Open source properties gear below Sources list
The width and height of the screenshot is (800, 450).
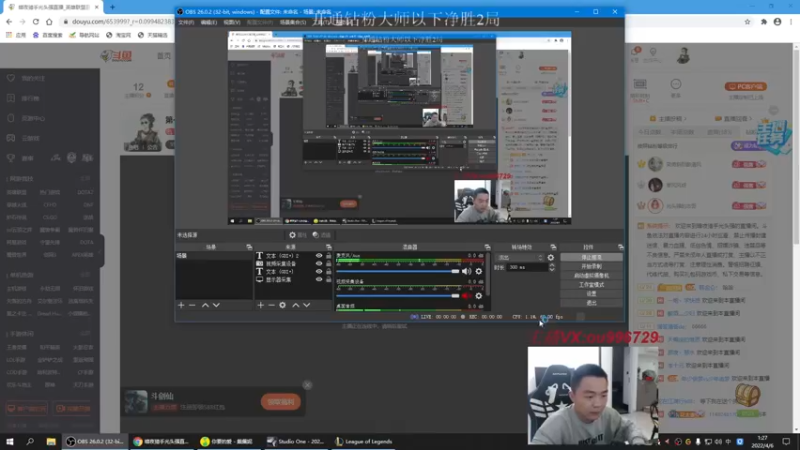[x=283, y=305]
